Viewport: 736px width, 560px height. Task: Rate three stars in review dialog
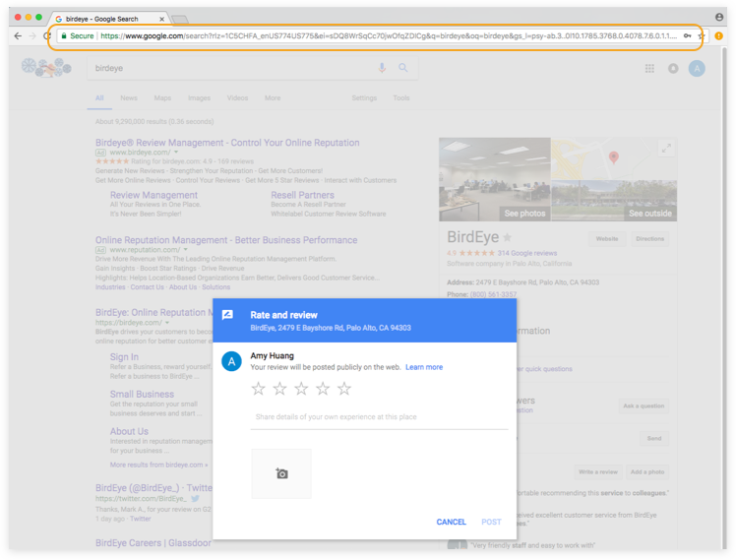click(x=301, y=389)
